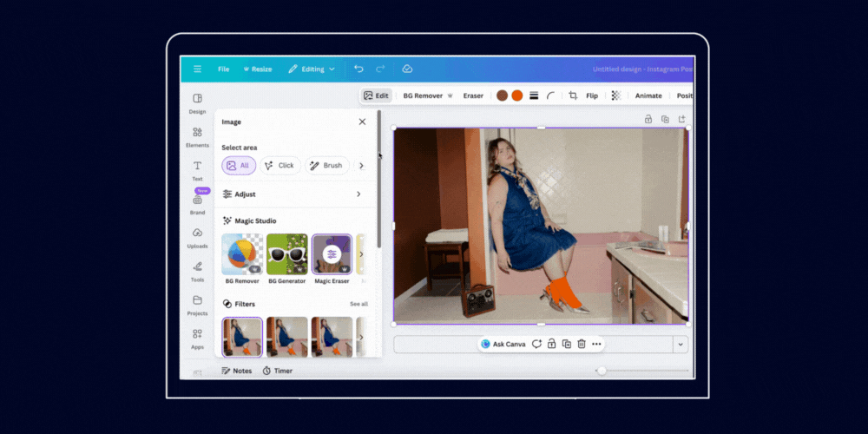Check cloud save status icon
Viewport: 868px width, 434px height.
point(407,69)
